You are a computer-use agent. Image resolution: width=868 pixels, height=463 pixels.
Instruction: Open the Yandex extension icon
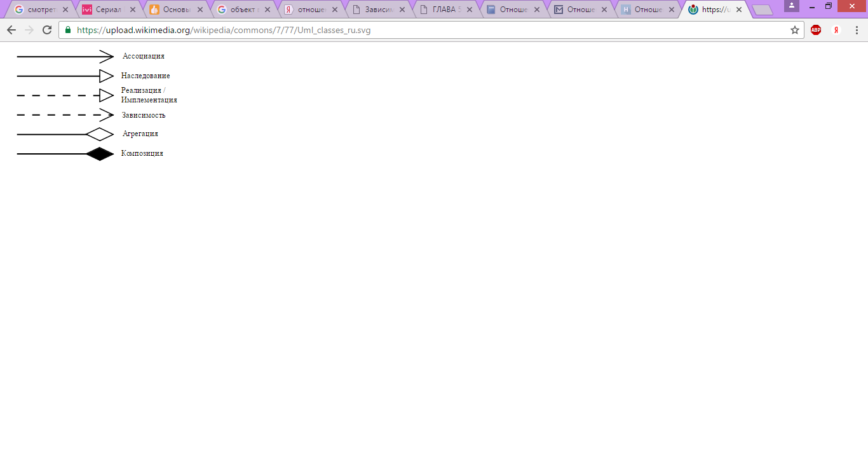pos(836,30)
